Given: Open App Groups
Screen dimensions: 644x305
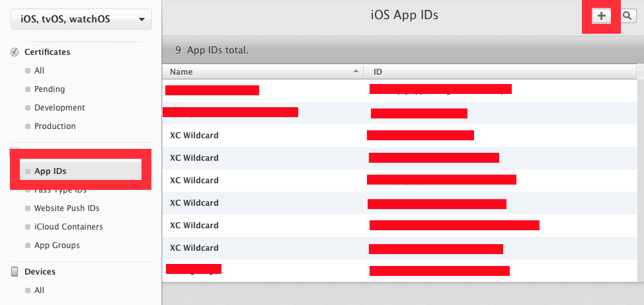Looking at the screenshot, I should point(57,245).
